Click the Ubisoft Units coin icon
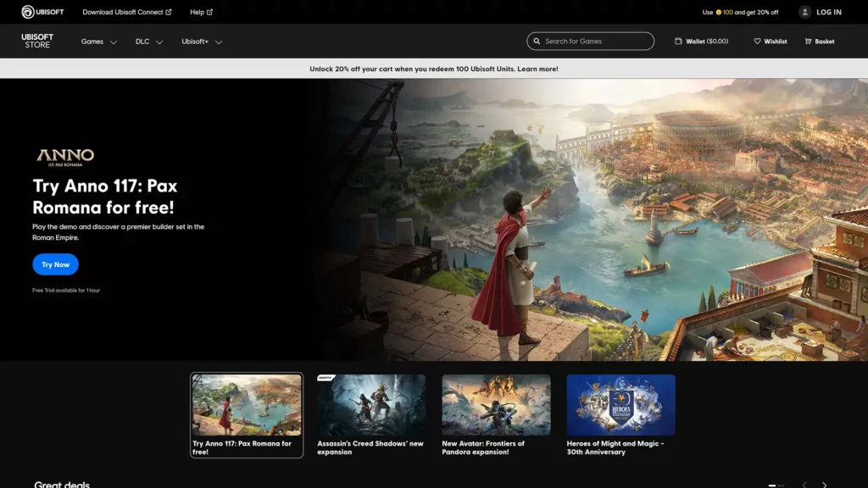Image resolution: width=868 pixels, height=488 pixels. (719, 12)
